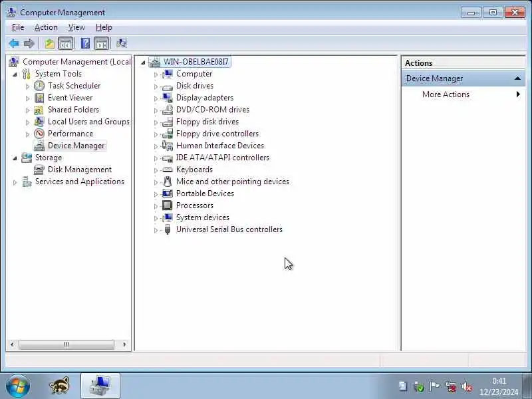Open the Action Center flag tray icon
The width and height of the screenshot is (532, 399).
pyautogui.click(x=434, y=386)
